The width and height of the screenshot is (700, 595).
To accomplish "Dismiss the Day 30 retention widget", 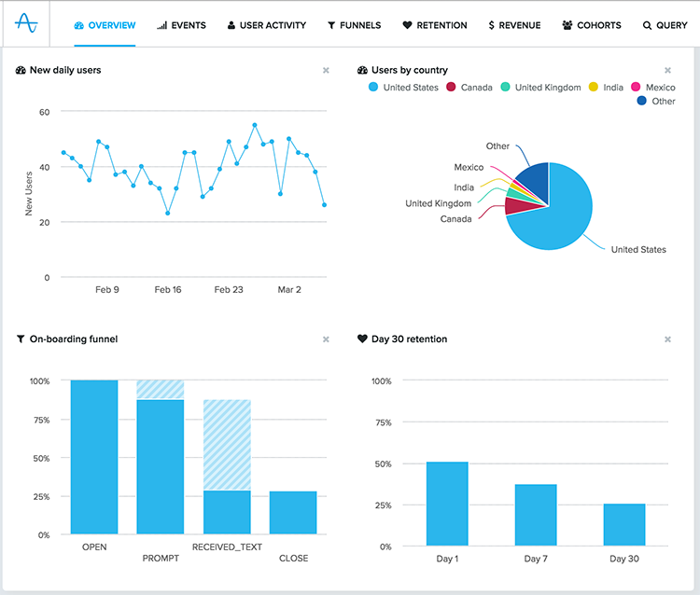I will (667, 339).
